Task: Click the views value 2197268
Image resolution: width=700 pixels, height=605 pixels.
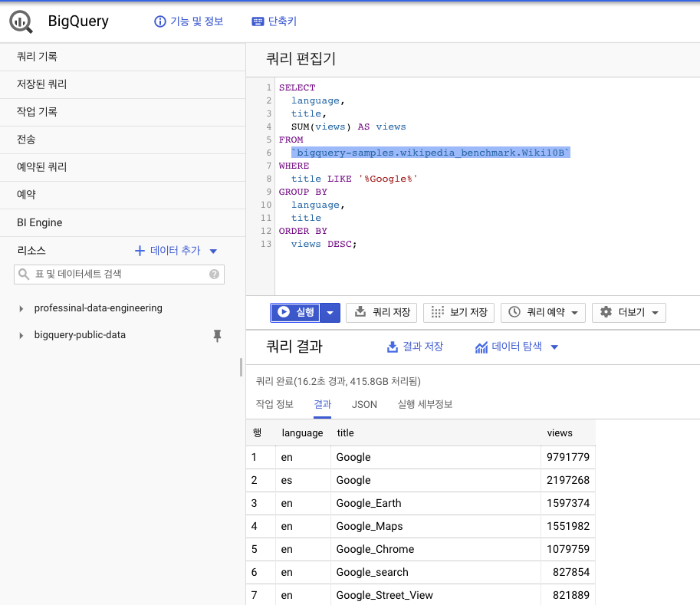Action: tap(568, 481)
